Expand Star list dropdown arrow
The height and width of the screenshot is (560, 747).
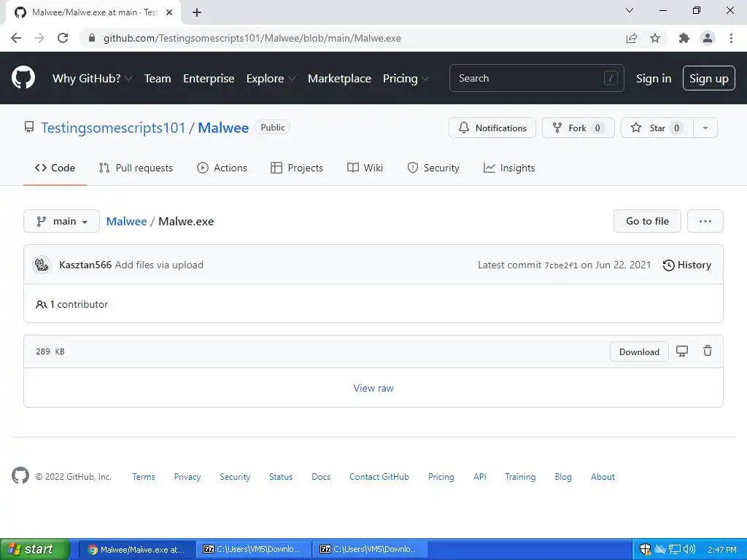705,128
